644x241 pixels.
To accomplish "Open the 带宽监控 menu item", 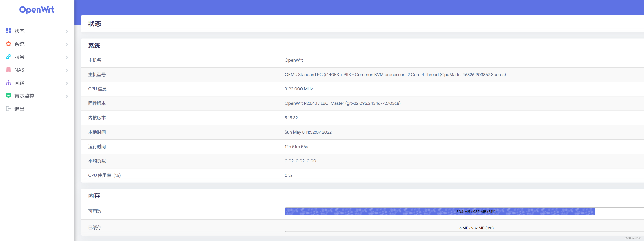I will coord(24,96).
